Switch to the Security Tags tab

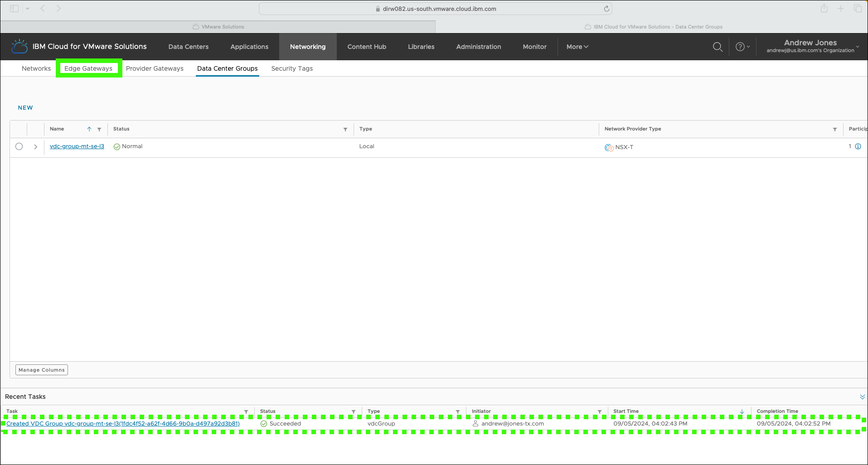[292, 68]
